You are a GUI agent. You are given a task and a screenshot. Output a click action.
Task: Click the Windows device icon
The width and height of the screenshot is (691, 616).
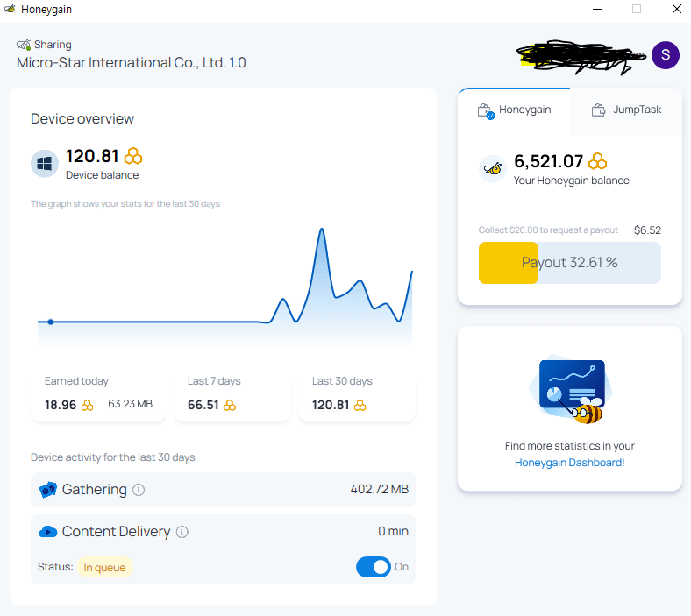[45, 164]
